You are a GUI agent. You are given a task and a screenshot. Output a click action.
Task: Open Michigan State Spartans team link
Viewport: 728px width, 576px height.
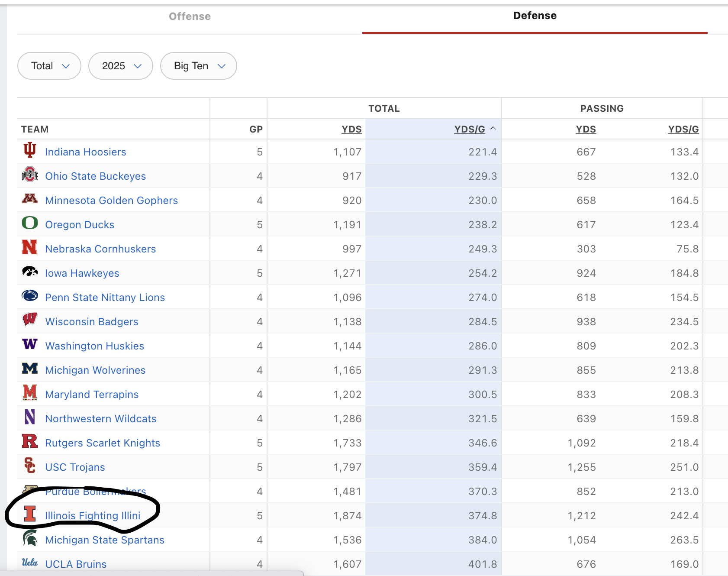coord(105,540)
